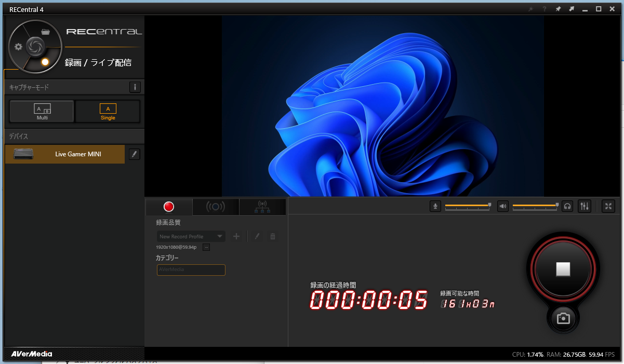Pin the window on top with pushpin

pyautogui.click(x=558, y=9)
